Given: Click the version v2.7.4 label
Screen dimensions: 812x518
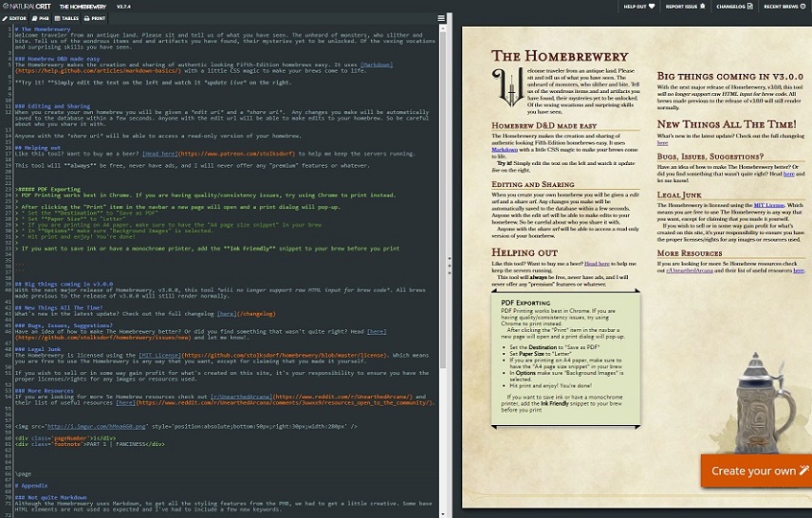Looking at the screenshot, I should 124,7.
